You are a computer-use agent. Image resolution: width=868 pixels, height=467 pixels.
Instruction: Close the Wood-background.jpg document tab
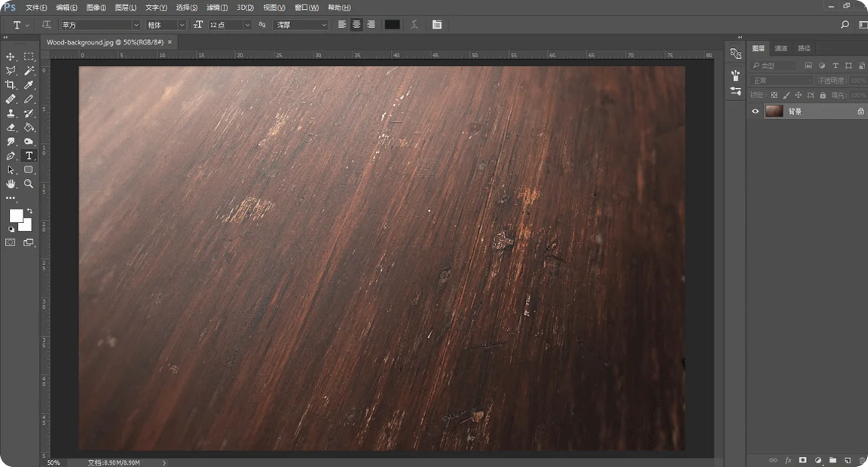point(170,42)
